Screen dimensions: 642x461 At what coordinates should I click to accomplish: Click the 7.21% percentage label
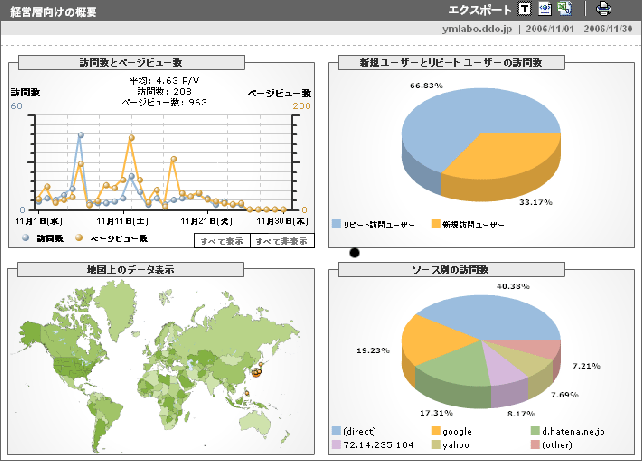(x=586, y=366)
